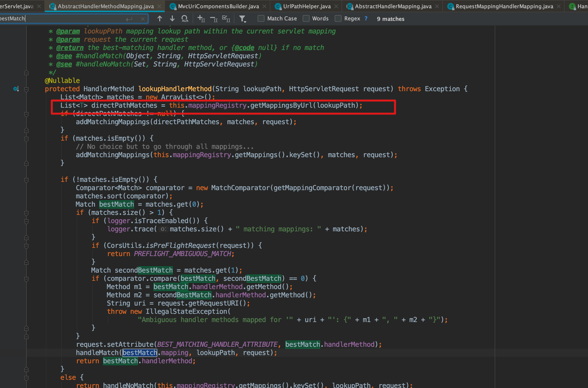The height and width of the screenshot is (388, 588).
Task: Select all occurrences icon in search bar
Action: 226,19
